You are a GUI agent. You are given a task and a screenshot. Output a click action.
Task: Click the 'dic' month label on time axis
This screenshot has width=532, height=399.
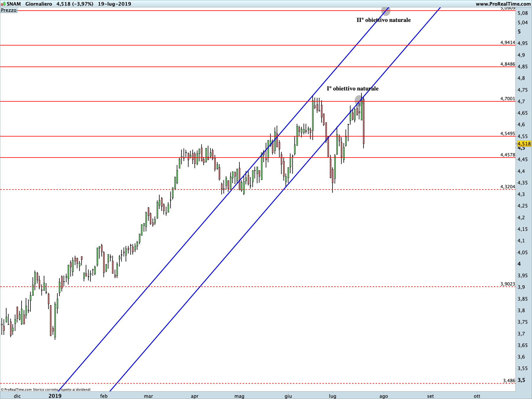(x=17, y=396)
